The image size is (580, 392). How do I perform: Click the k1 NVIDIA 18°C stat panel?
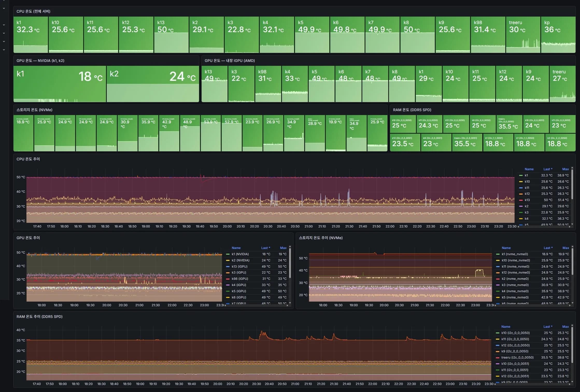(x=60, y=83)
